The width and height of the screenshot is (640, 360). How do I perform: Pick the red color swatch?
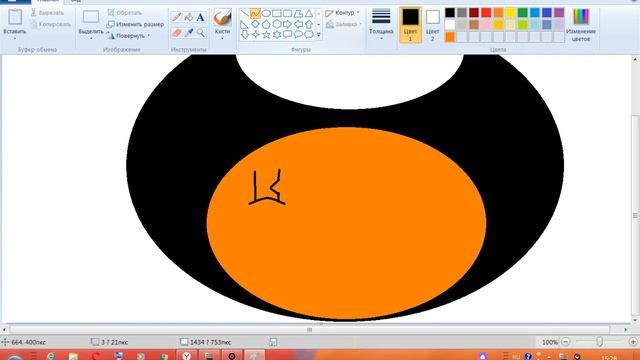coord(486,13)
